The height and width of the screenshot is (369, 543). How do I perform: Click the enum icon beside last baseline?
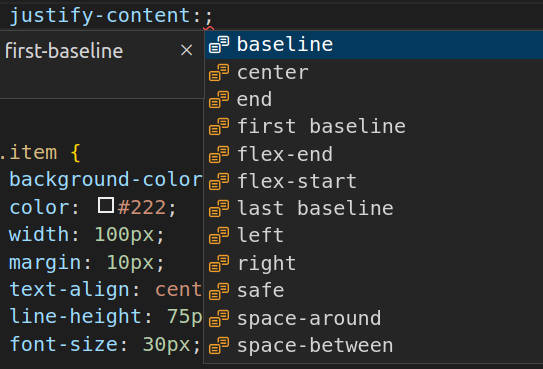click(x=219, y=208)
